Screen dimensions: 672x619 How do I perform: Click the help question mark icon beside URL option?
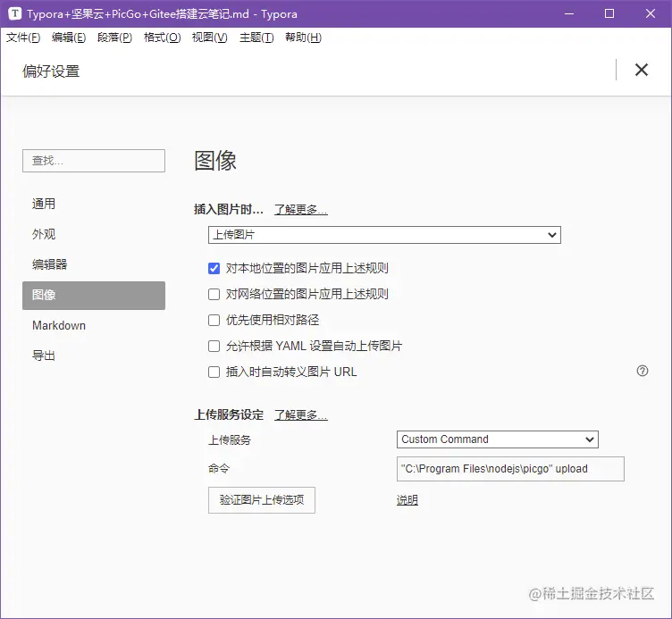coord(642,371)
